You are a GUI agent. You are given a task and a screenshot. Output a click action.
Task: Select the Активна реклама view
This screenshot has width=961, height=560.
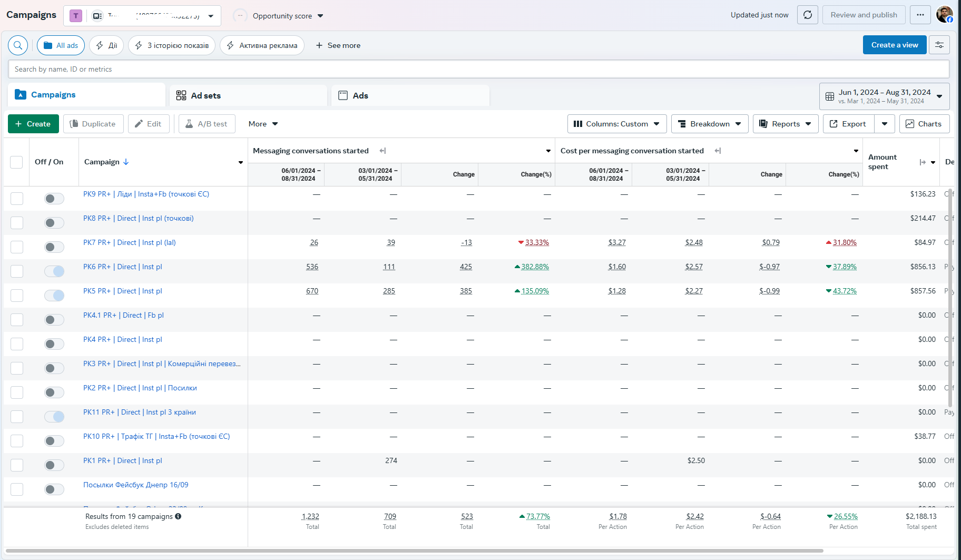point(262,45)
